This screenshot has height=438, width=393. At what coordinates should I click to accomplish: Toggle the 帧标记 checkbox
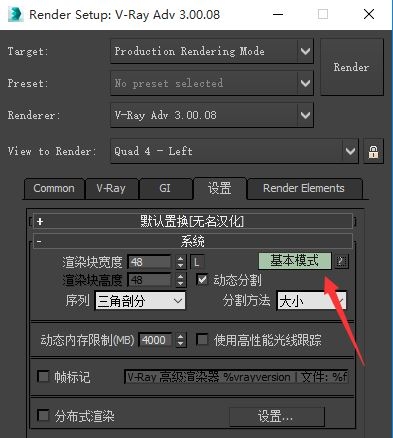[43, 377]
